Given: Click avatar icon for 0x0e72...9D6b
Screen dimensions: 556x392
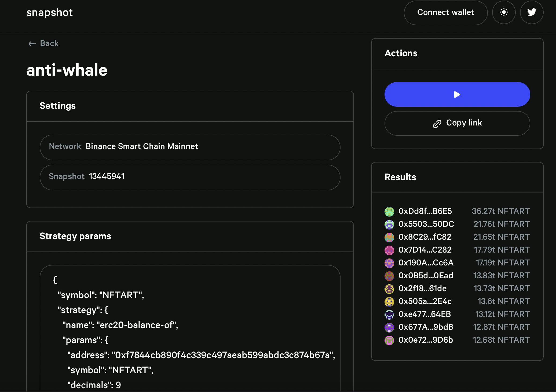Looking at the screenshot, I should 389,340.
